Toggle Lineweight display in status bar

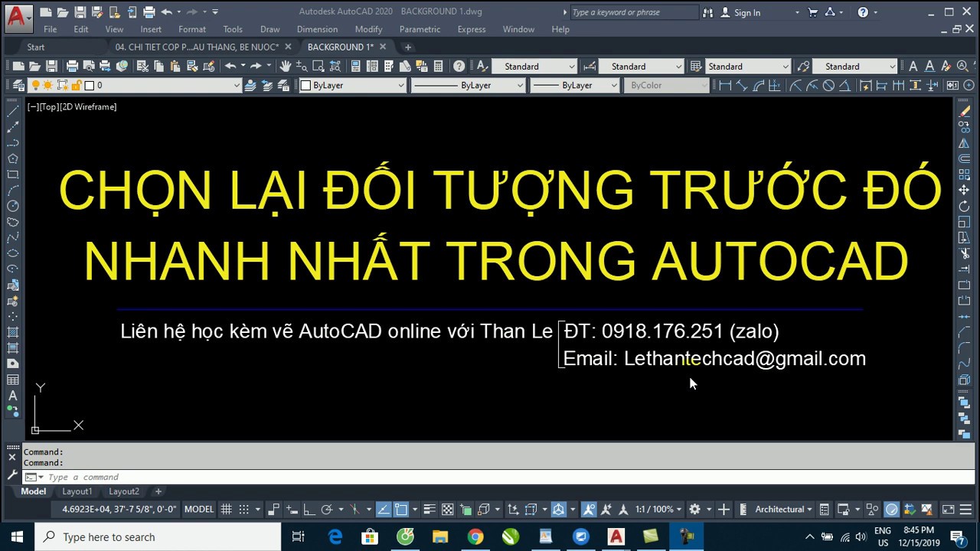click(430, 509)
